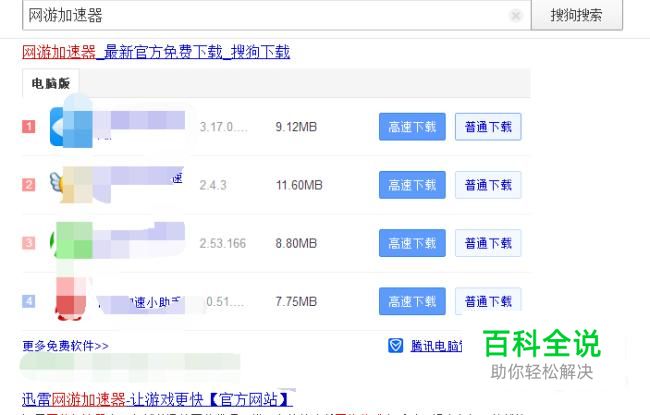Viewport: 650px width, 415px height.
Task: Click the version text 2.53.166
Action: [x=223, y=243]
